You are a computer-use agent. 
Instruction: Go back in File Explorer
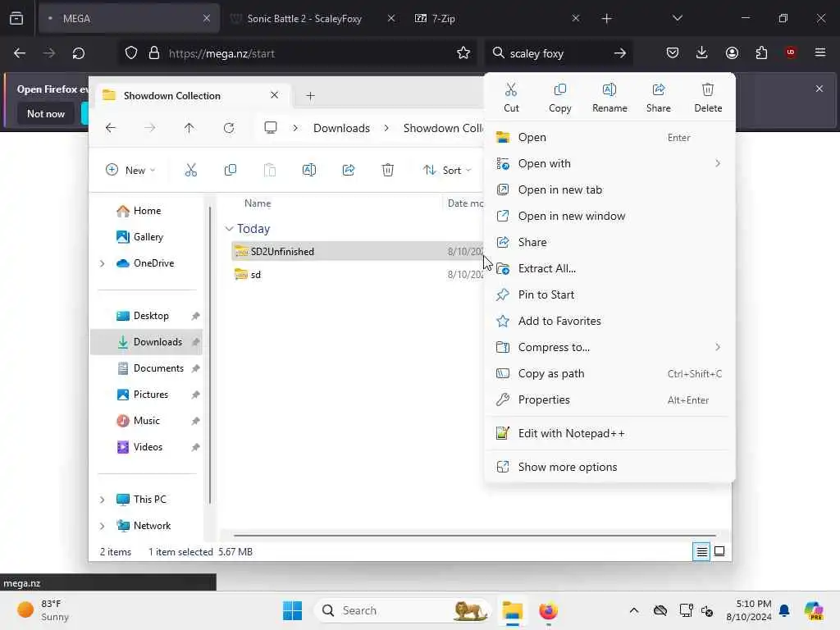[111, 128]
